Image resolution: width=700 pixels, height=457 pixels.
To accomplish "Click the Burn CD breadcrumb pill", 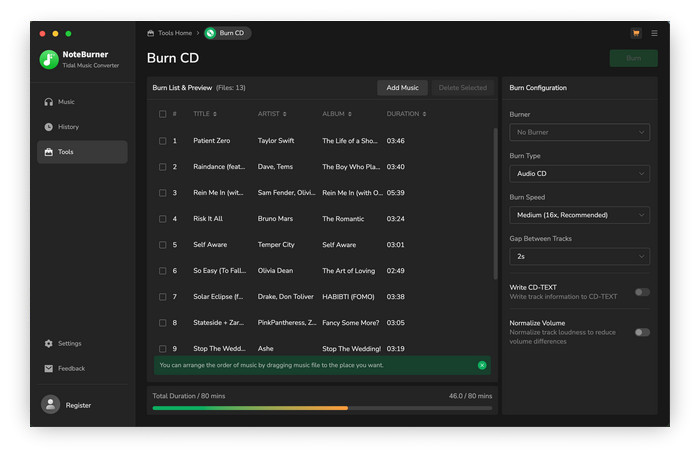I will pos(228,33).
